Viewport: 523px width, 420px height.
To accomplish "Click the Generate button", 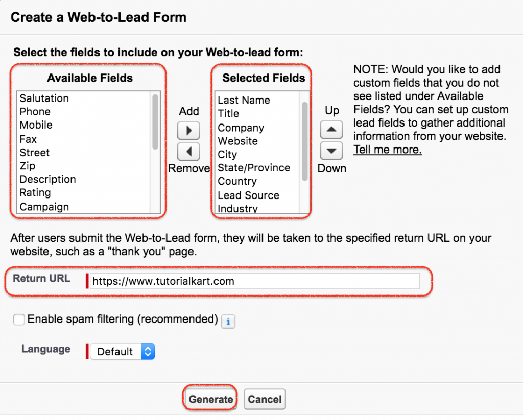I will point(209,400).
